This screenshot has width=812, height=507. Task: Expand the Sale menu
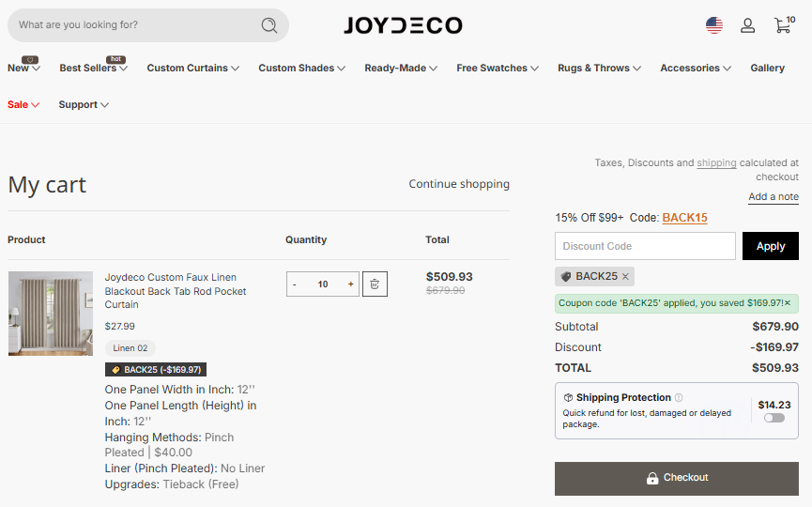click(23, 104)
